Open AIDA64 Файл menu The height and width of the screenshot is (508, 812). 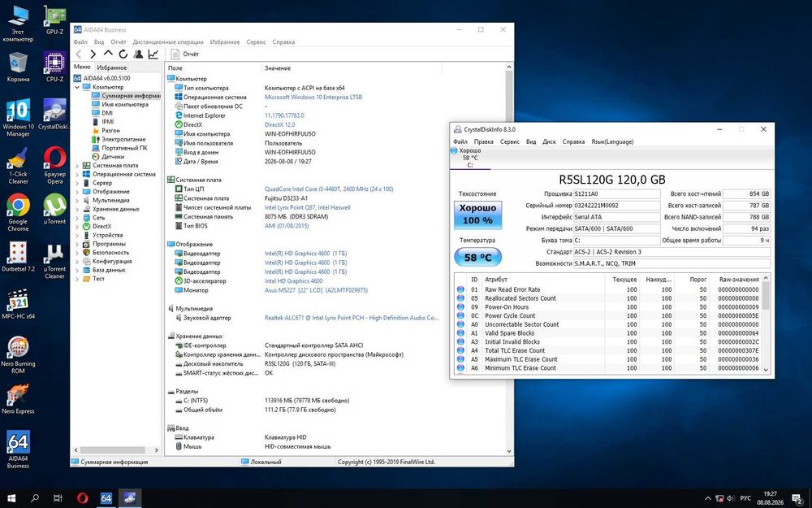(80, 42)
